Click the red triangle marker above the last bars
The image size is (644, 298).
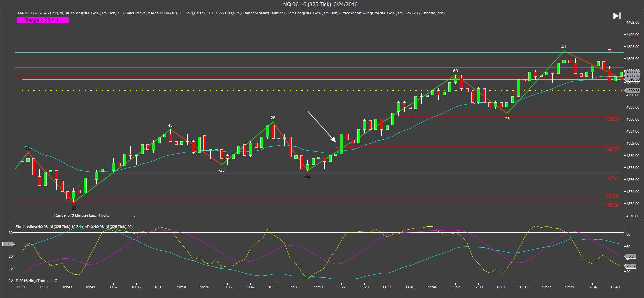(609, 50)
